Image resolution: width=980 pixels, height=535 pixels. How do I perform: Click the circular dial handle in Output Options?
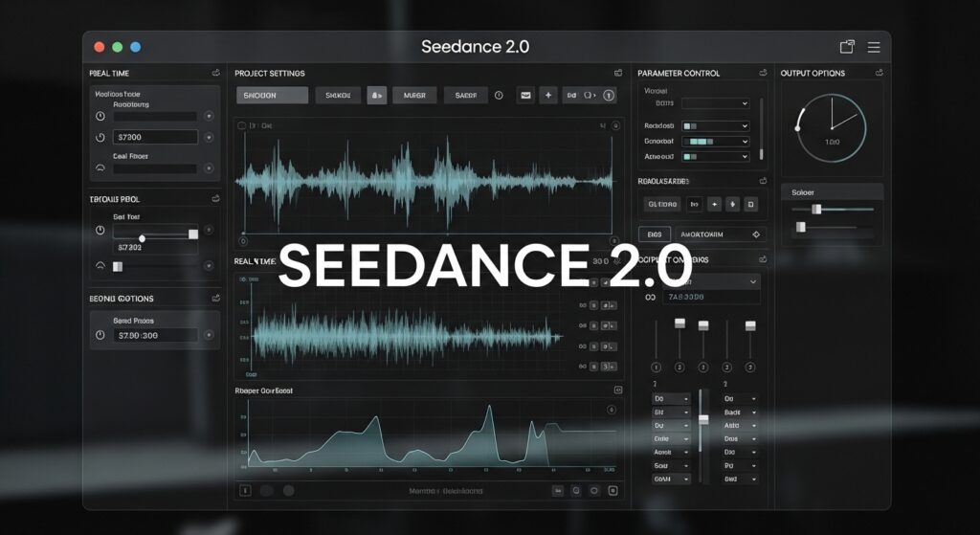(x=797, y=128)
